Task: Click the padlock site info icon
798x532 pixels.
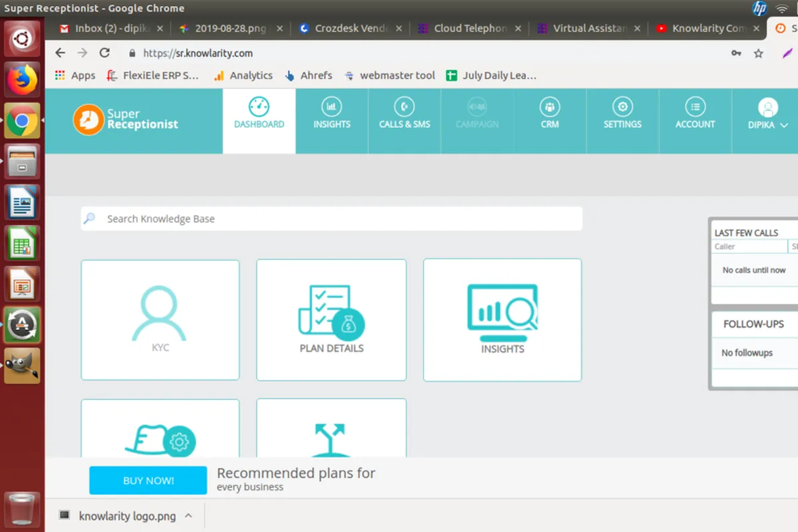Action: coord(132,53)
